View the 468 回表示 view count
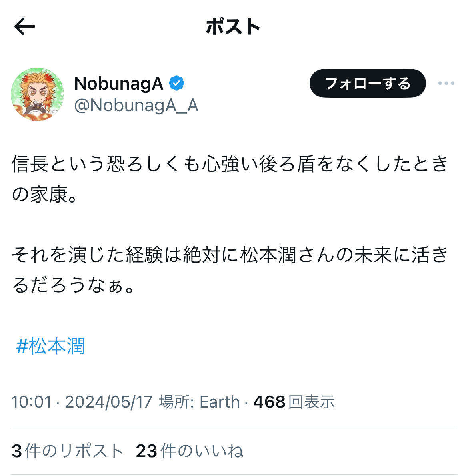 [294, 402]
